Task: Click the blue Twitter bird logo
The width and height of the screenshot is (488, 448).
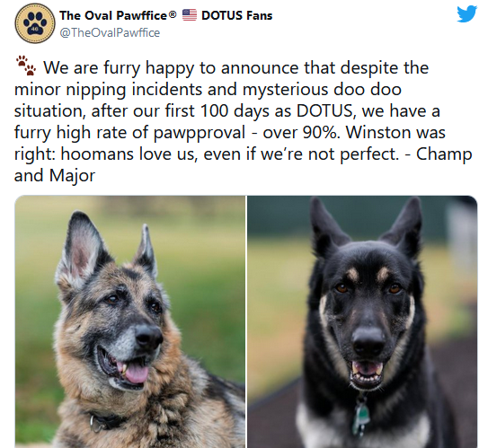Action: [466, 14]
